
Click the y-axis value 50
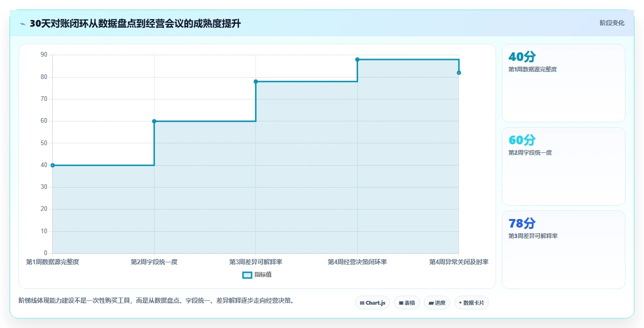pos(44,143)
